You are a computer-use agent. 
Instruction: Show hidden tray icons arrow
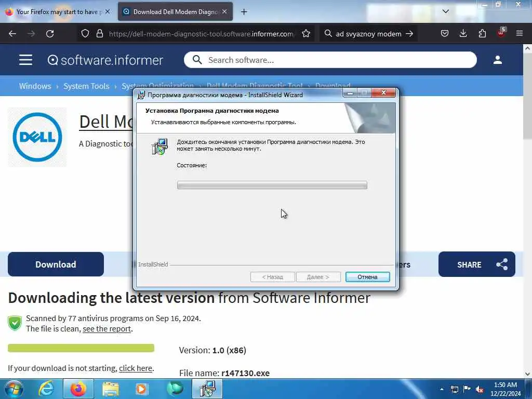[x=442, y=389]
